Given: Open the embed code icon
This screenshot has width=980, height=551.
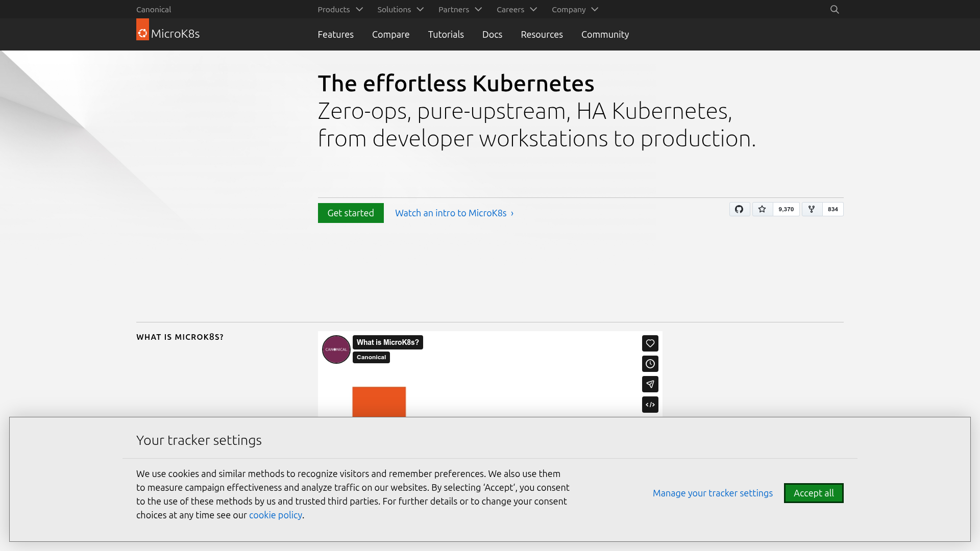Looking at the screenshot, I should tap(650, 405).
